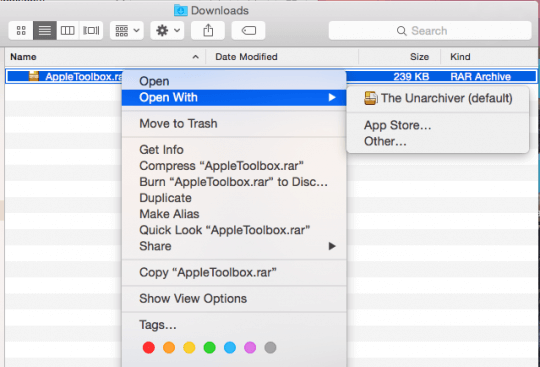
Task: Click the Edit Tags toolbar button
Action: pos(248,31)
